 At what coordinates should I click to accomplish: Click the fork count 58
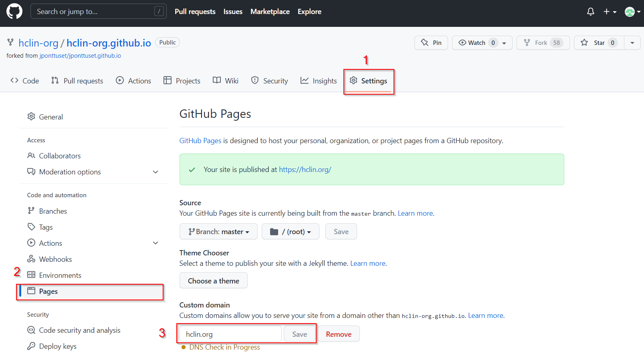coord(557,42)
